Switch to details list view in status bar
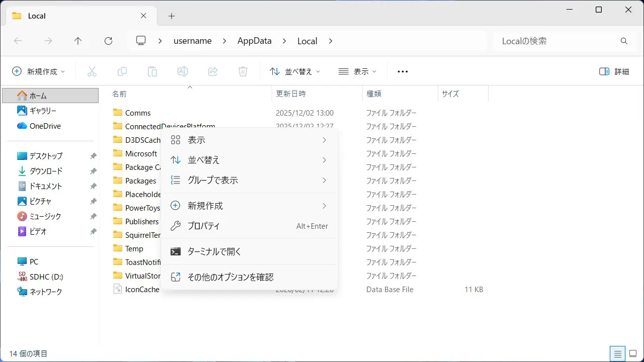This screenshot has height=362, width=644. (618, 353)
